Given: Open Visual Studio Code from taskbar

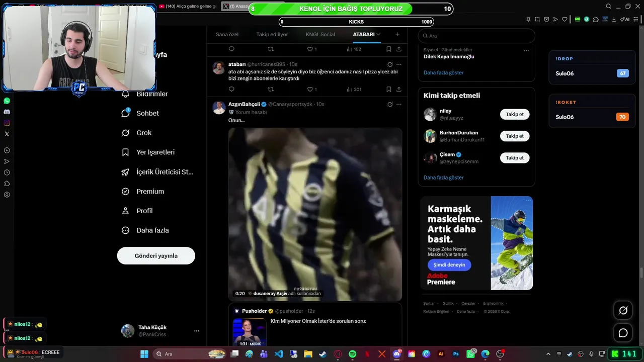Looking at the screenshot, I should pos(279,354).
